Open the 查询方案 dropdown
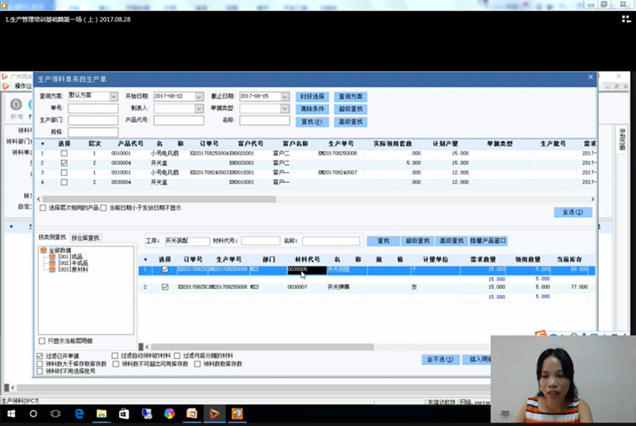 click(114, 96)
